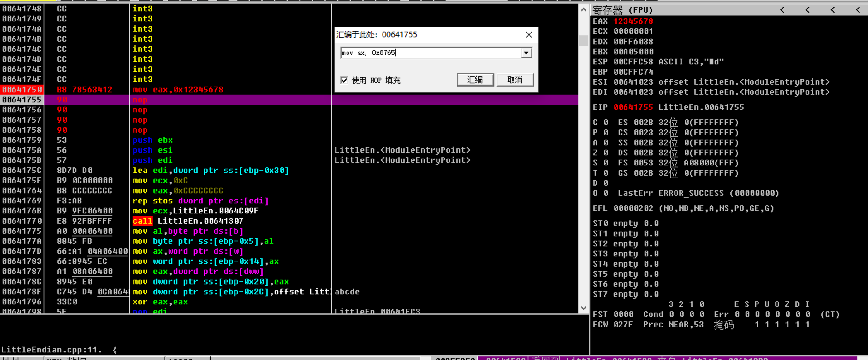Select the EIP register value 00641755
868x360 pixels.
pyautogui.click(x=633, y=108)
